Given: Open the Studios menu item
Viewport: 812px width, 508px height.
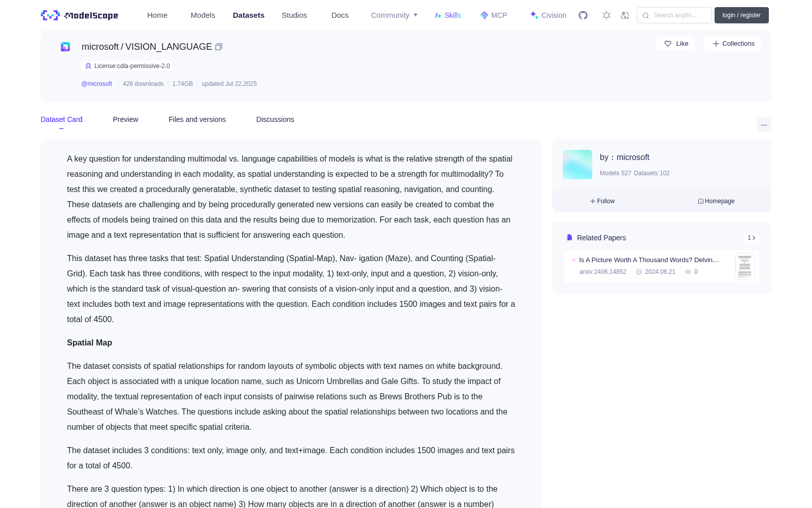Looking at the screenshot, I should click(294, 15).
